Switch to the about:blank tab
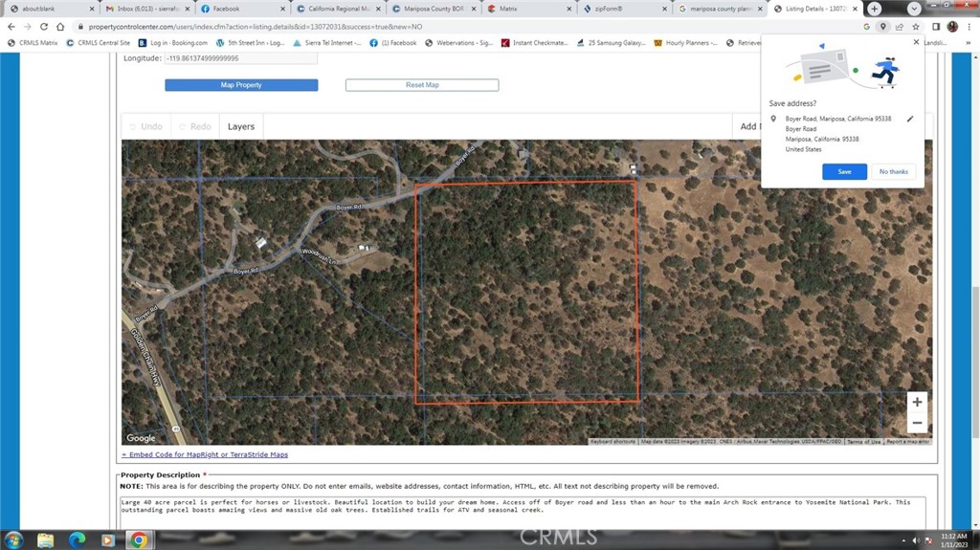Viewport: 980px width, 550px height. (x=50, y=9)
